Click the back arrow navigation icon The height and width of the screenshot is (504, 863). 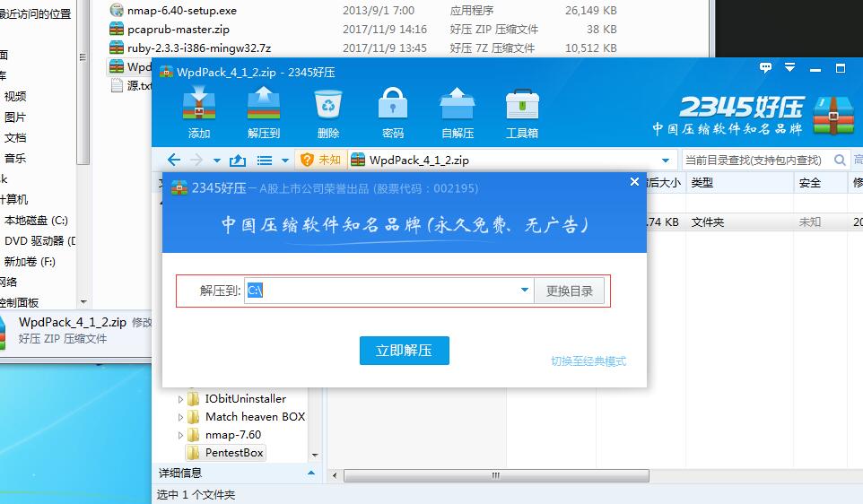click(x=174, y=160)
